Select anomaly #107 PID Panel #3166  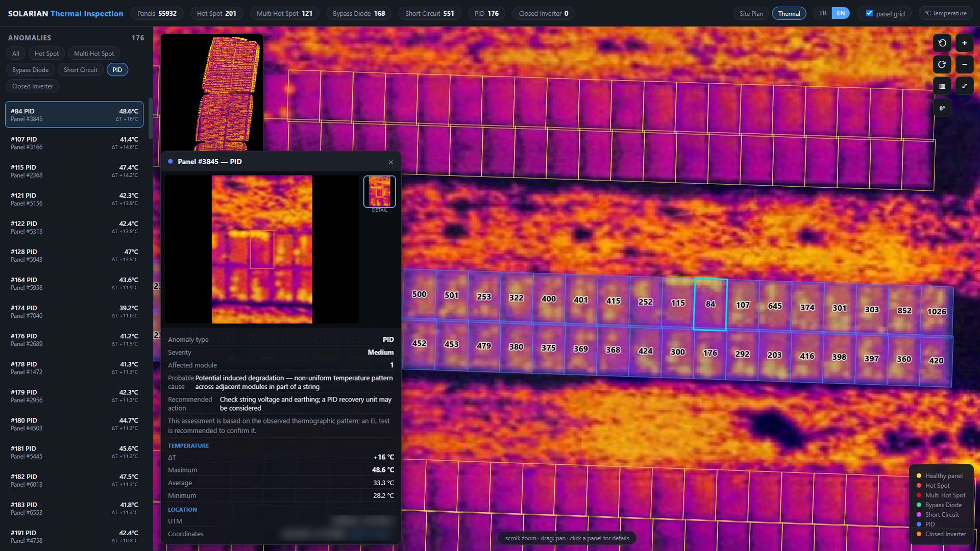point(74,143)
